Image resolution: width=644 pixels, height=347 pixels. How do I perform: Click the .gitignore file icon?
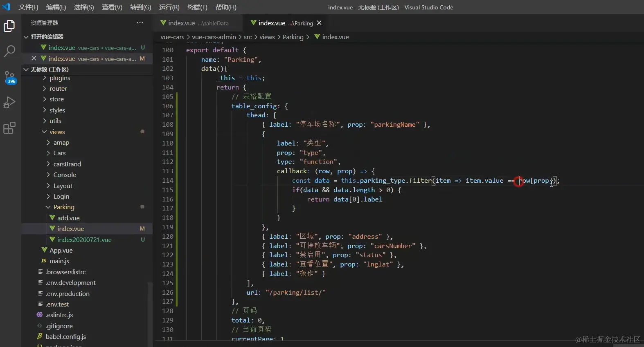click(40, 326)
